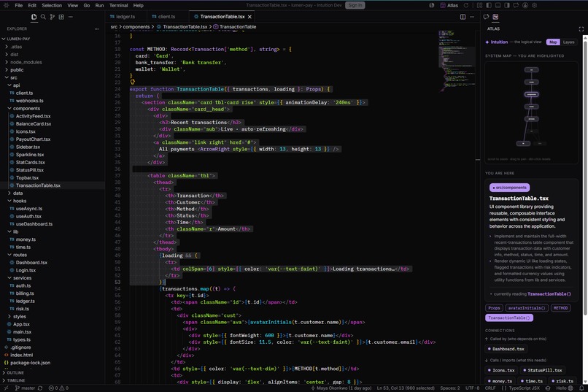
Task: Open the Search view icon
Action: point(43,17)
